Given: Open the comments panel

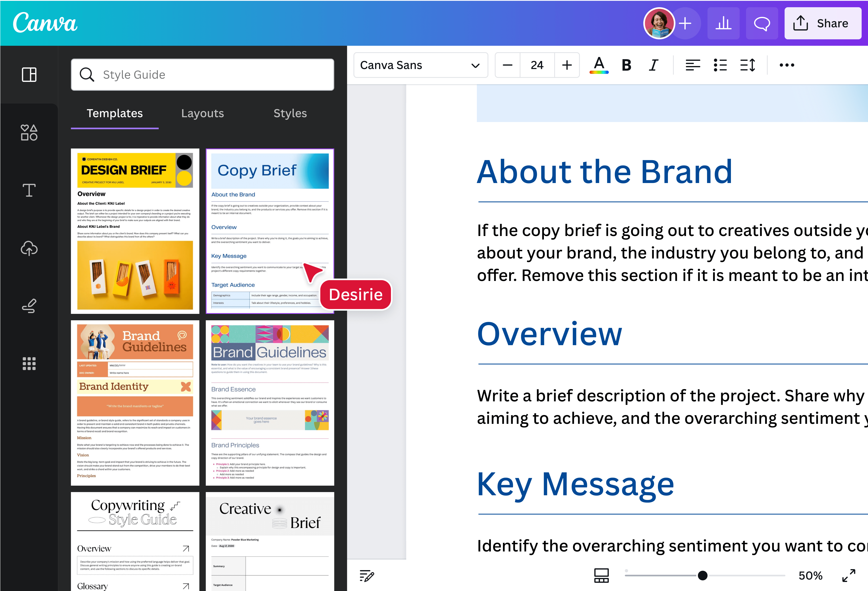Looking at the screenshot, I should (x=762, y=23).
